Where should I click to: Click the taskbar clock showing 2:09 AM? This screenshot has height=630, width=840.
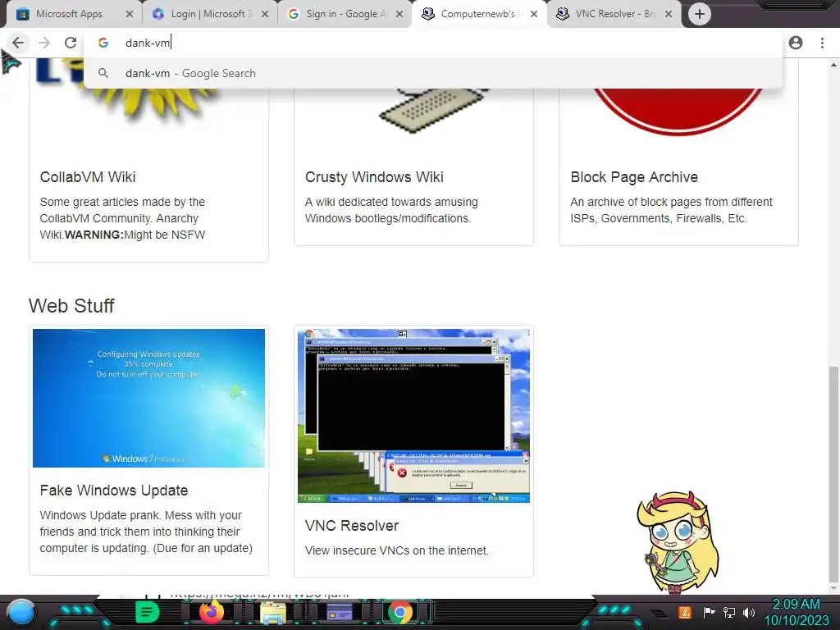point(796,612)
